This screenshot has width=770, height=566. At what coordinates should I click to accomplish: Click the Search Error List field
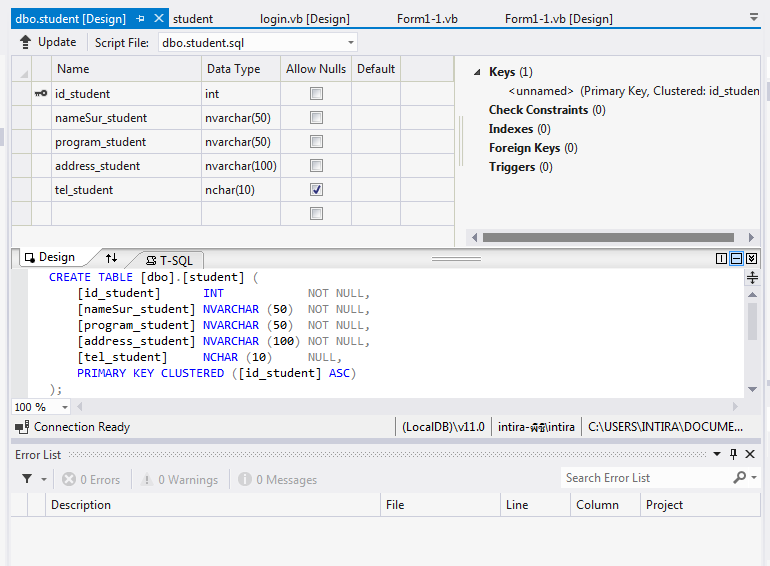click(x=646, y=478)
